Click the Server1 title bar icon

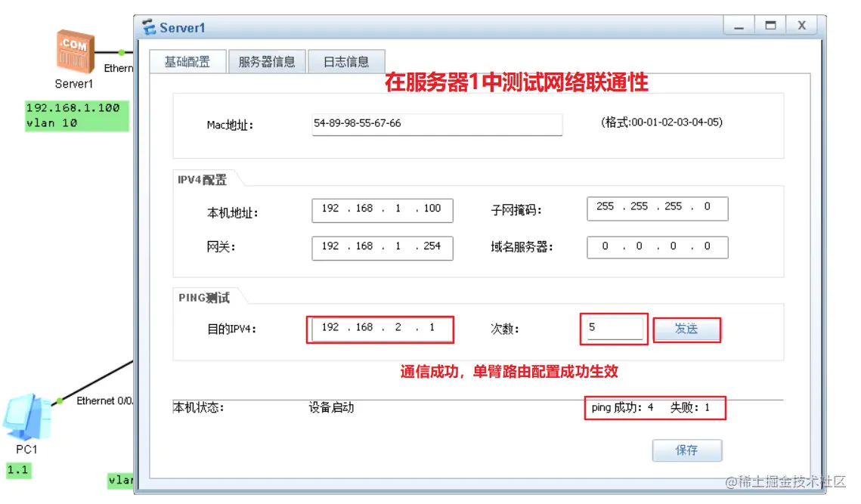point(149,26)
